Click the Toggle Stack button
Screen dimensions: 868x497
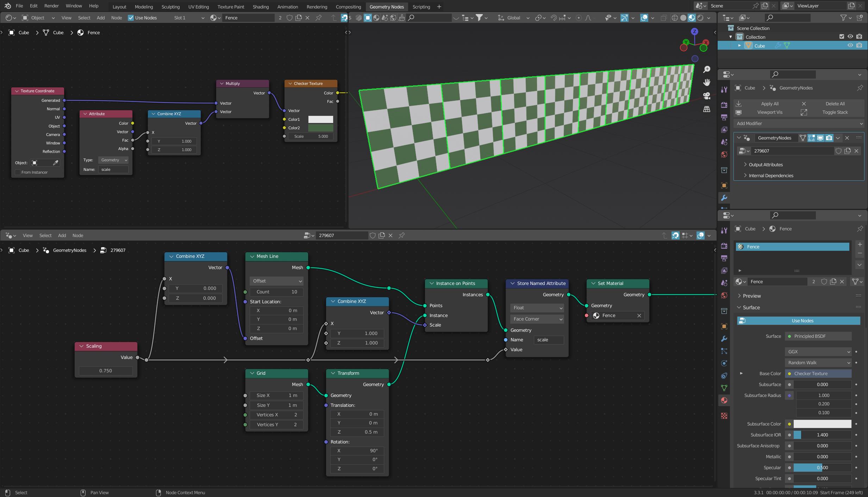(x=835, y=112)
